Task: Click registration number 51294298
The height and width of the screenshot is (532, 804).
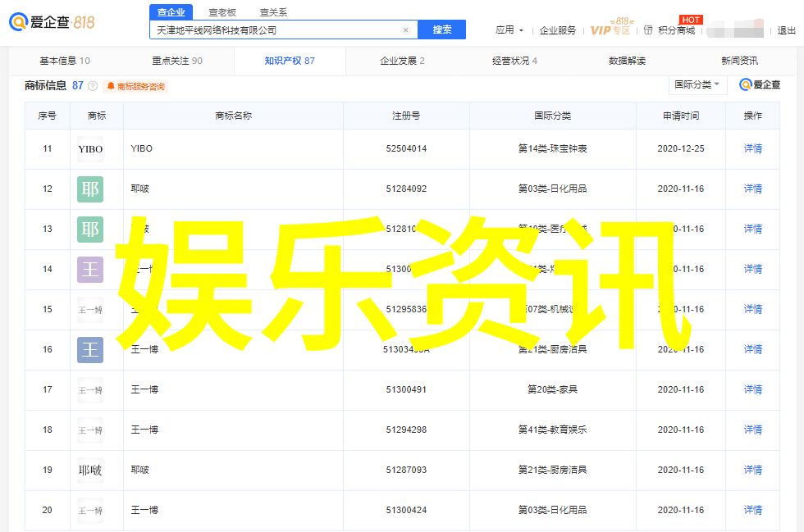Action: [x=406, y=430]
